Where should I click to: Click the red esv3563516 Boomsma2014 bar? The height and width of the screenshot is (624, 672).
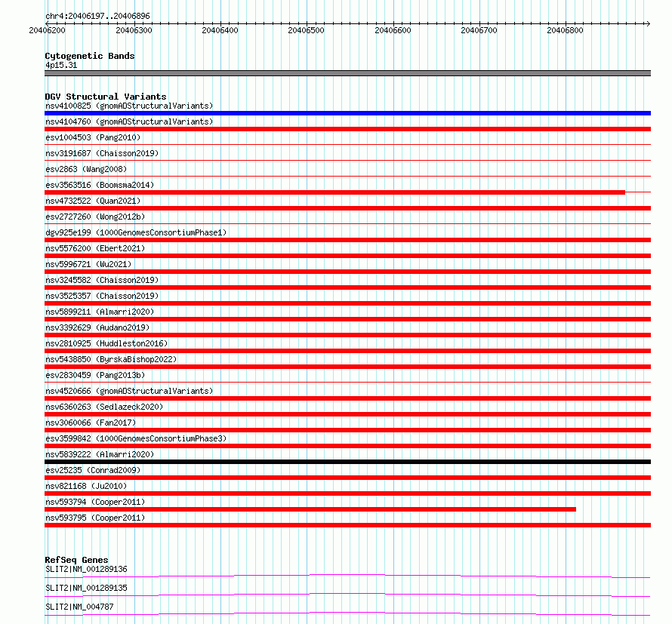point(334,192)
